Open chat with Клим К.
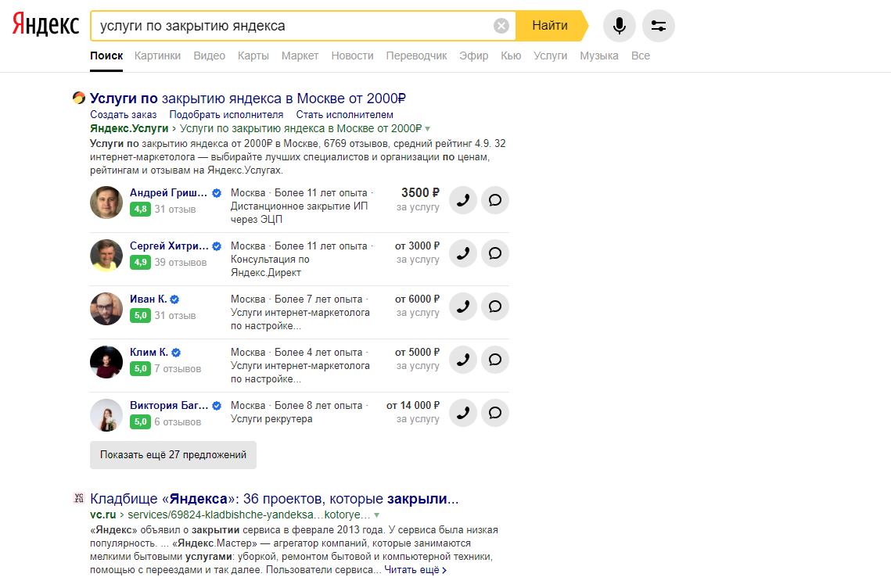 coord(495,360)
